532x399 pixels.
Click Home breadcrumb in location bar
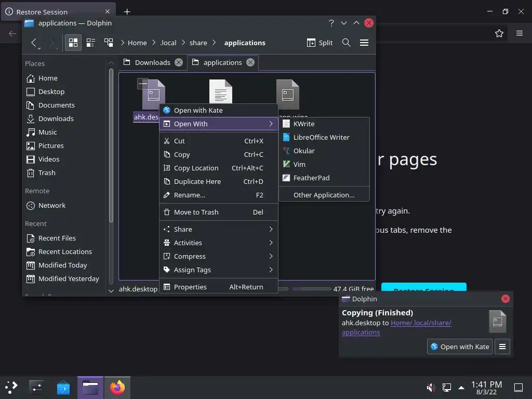(137, 43)
